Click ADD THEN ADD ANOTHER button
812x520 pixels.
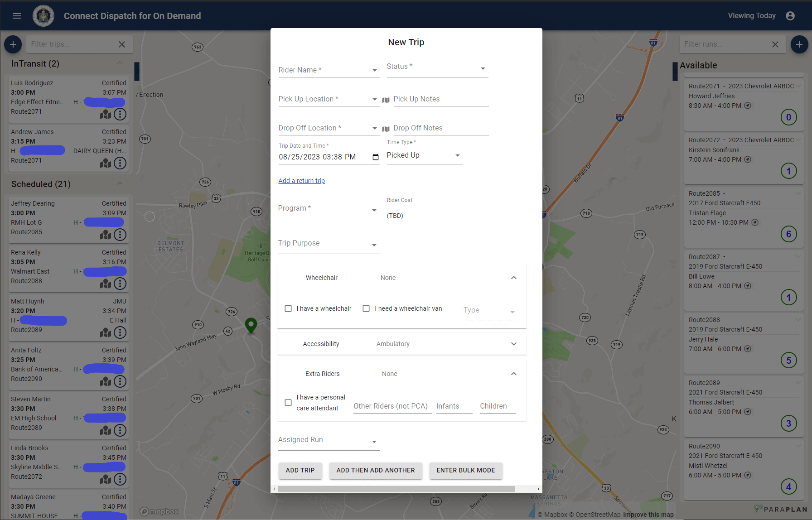point(376,471)
